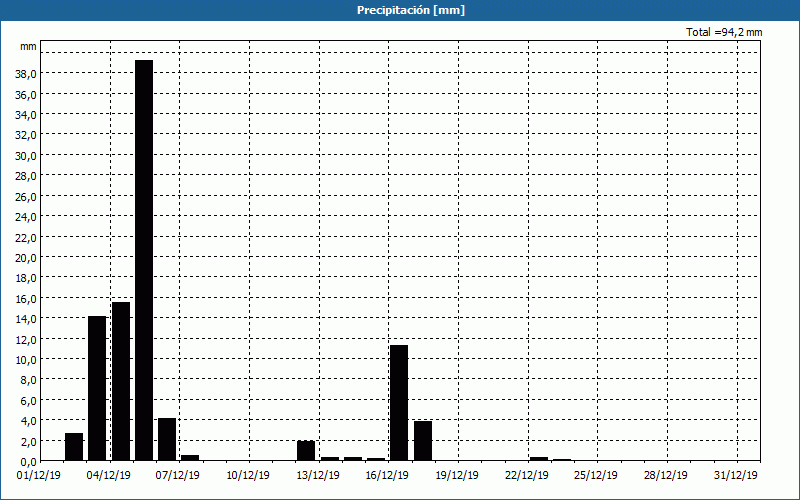The image size is (800, 500).
Task: Click the 13/12/19 date label
Action: pos(318,476)
